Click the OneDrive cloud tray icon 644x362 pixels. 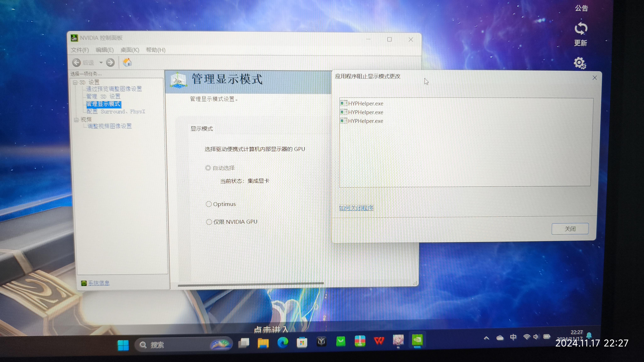[x=500, y=338]
